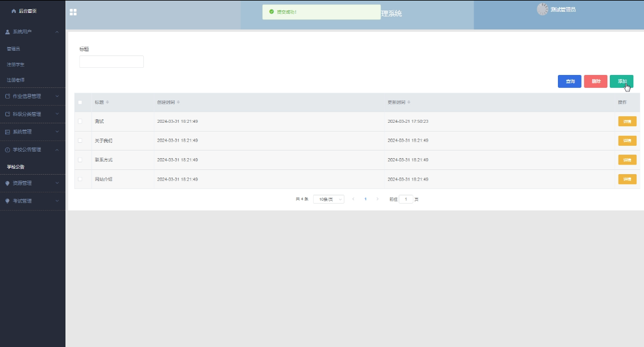This screenshot has width=644, height=347.
Task: Click the green 添加 button
Action: click(622, 81)
